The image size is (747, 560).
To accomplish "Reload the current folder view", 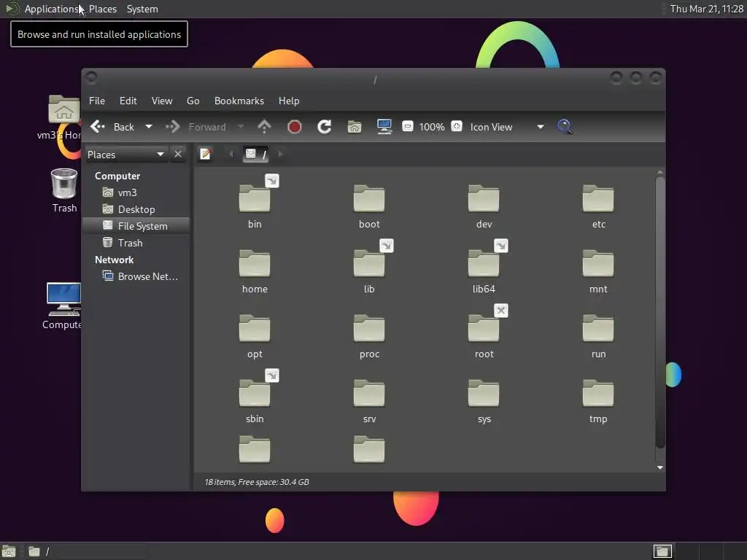I will [325, 127].
